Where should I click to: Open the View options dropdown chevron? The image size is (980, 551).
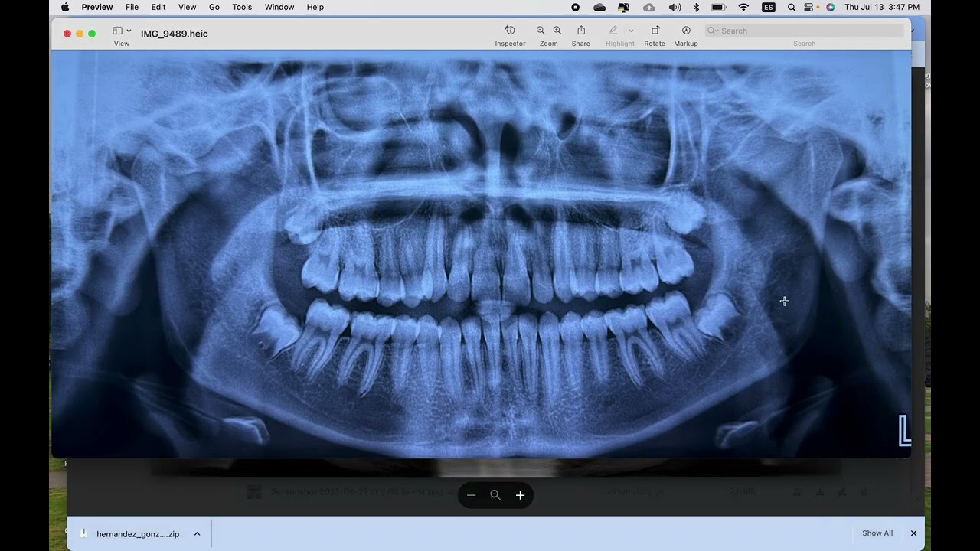pyautogui.click(x=129, y=31)
